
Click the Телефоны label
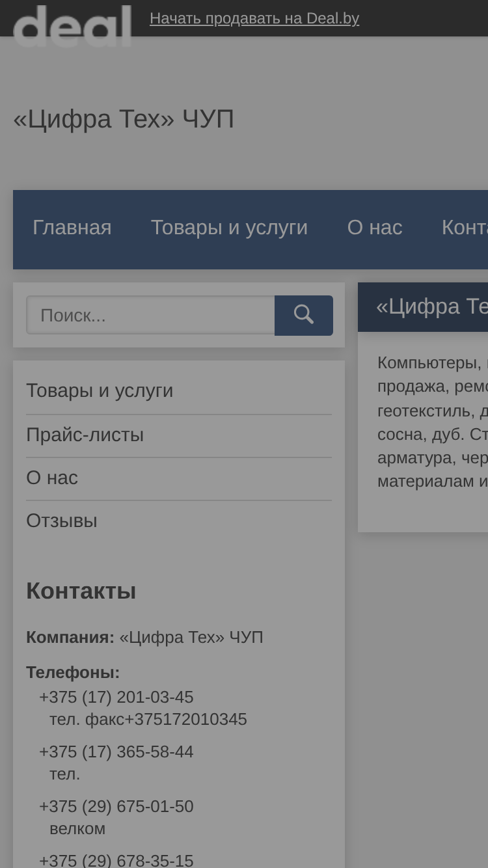tap(73, 672)
